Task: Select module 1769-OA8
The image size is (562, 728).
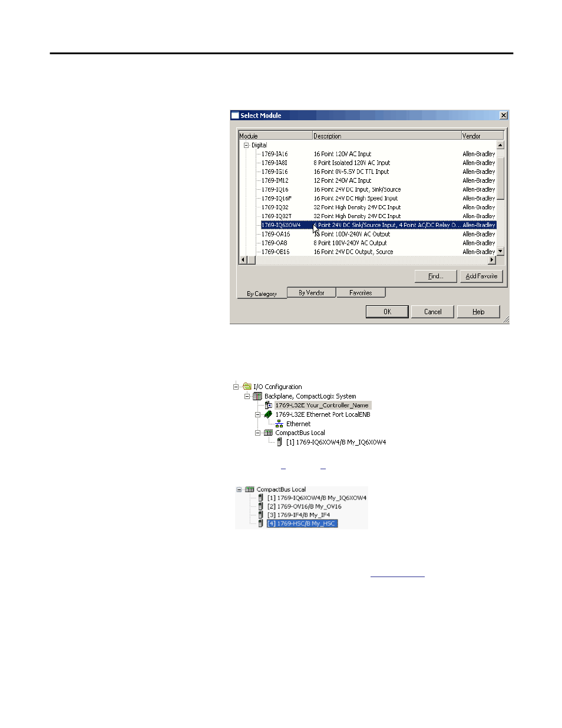Action: [275, 243]
